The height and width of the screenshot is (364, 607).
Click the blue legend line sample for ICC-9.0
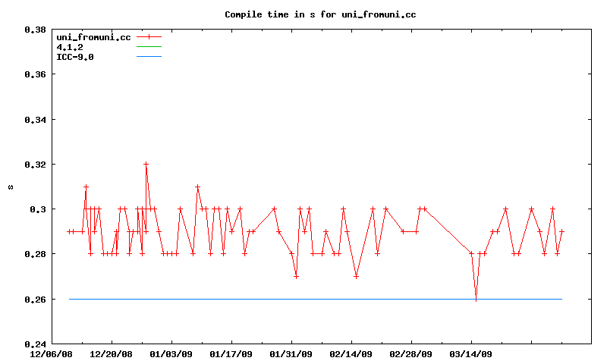(149, 57)
